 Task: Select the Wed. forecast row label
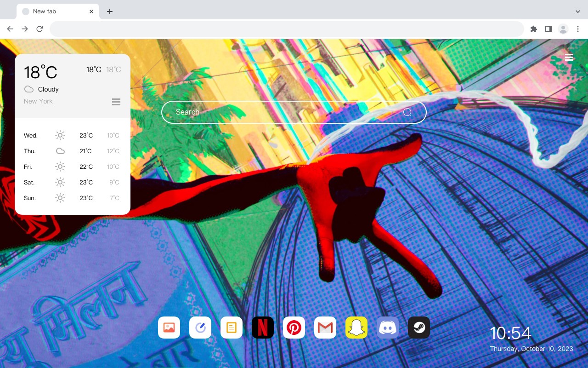tap(31, 136)
